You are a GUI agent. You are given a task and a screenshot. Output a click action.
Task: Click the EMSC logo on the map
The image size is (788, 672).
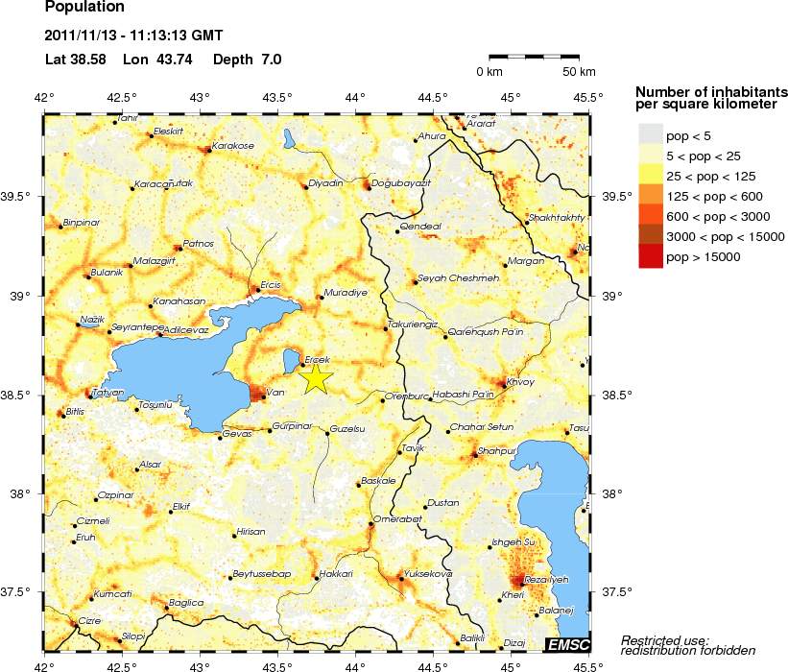(567, 643)
